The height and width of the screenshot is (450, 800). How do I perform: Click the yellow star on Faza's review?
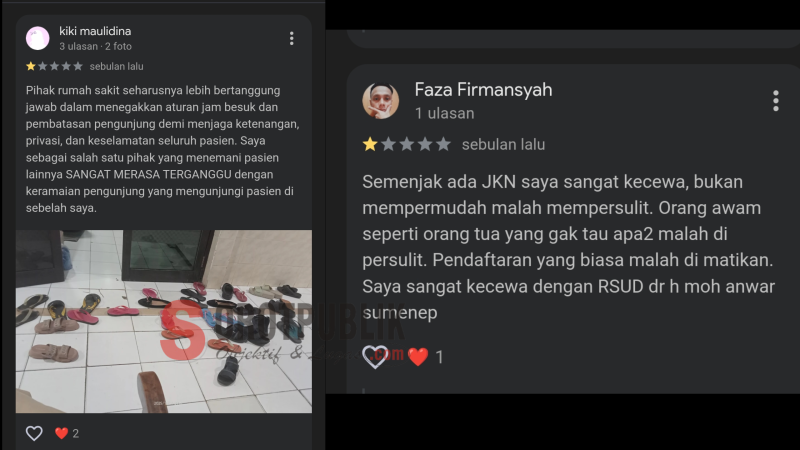coord(370,144)
